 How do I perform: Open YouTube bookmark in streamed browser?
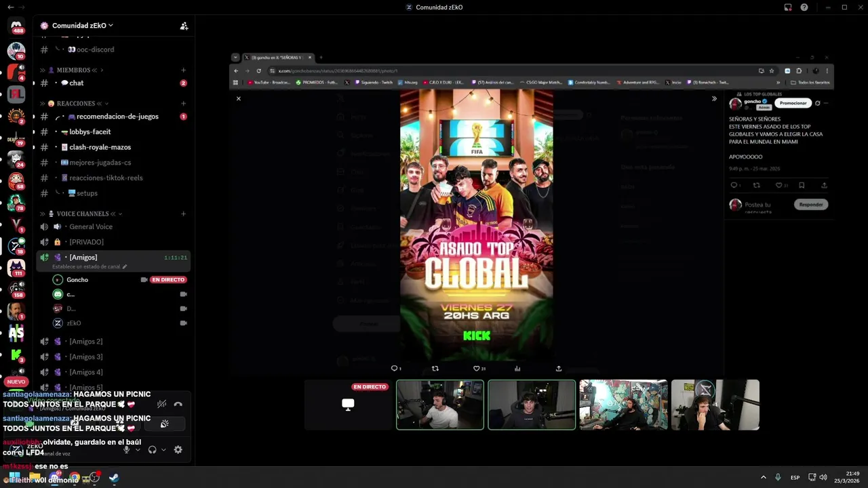coord(269,82)
